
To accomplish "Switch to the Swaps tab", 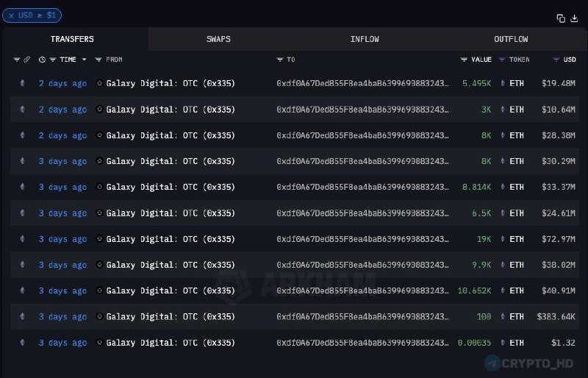I will [218, 39].
